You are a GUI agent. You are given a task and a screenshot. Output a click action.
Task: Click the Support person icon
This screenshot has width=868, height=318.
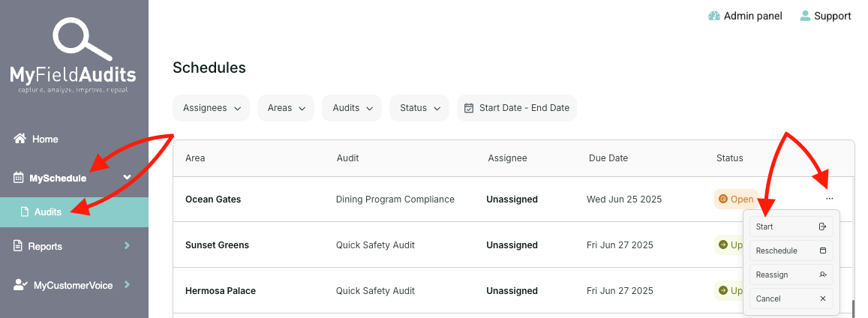[805, 16]
